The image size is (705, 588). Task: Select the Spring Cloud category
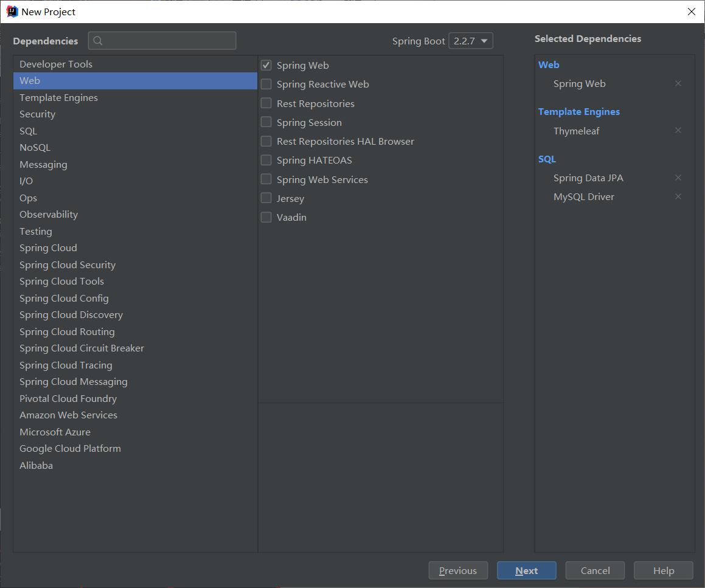(x=135, y=248)
